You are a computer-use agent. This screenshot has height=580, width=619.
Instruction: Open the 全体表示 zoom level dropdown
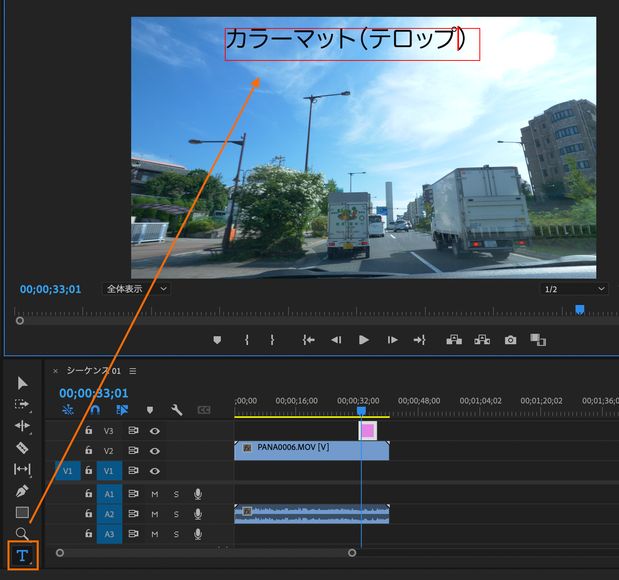(x=137, y=289)
